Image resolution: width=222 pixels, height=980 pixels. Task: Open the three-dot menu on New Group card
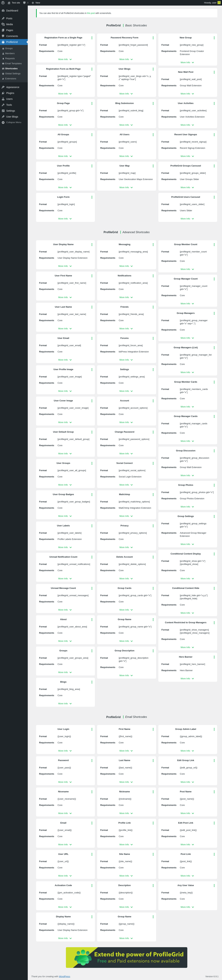pyautogui.click(x=214, y=38)
